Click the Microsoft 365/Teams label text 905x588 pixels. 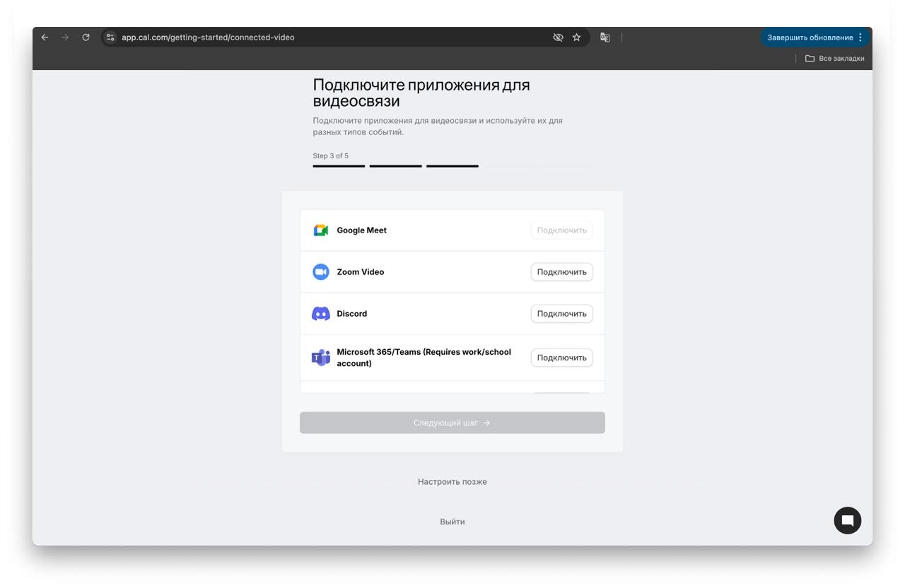click(x=424, y=358)
